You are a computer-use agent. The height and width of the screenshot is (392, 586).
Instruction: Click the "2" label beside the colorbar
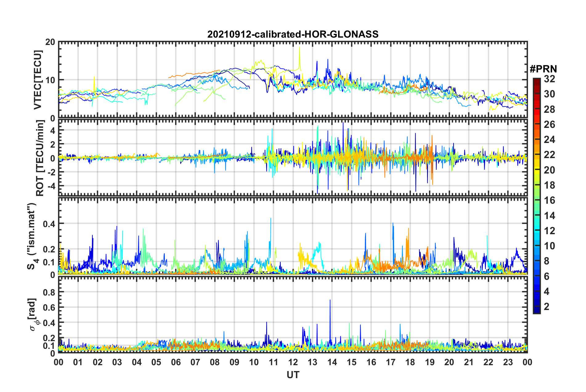pos(547,307)
